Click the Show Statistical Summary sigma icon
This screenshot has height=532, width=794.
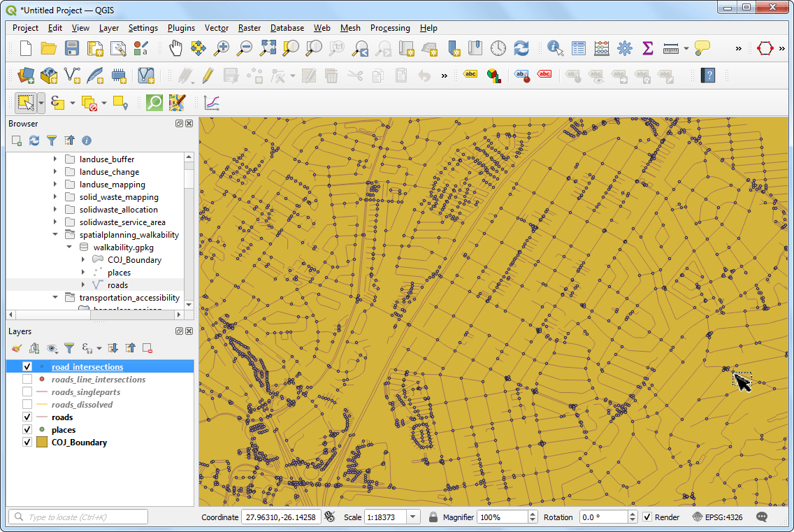coord(647,48)
